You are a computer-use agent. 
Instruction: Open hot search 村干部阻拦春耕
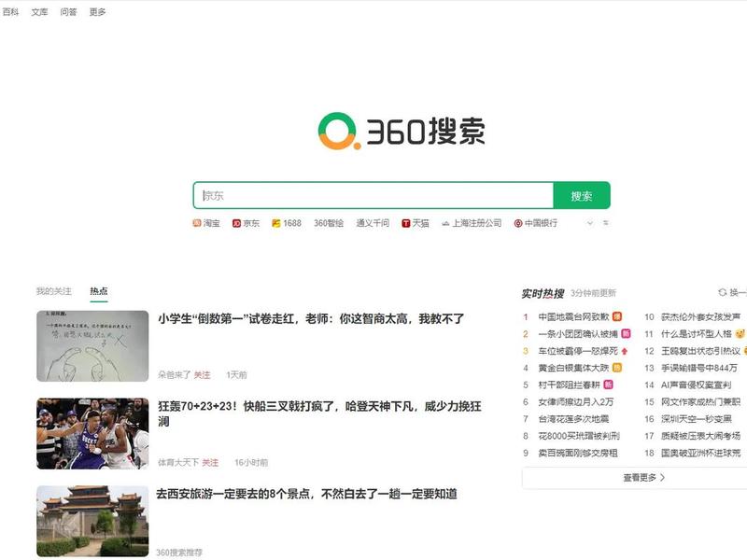click(x=570, y=385)
